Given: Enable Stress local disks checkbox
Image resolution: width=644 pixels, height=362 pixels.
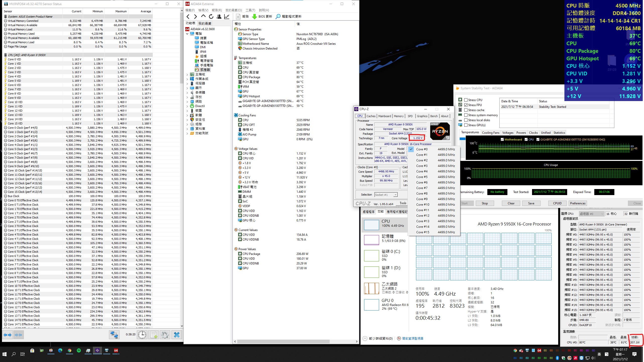Looking at the screenshot, I should click(x=466, y=120).
